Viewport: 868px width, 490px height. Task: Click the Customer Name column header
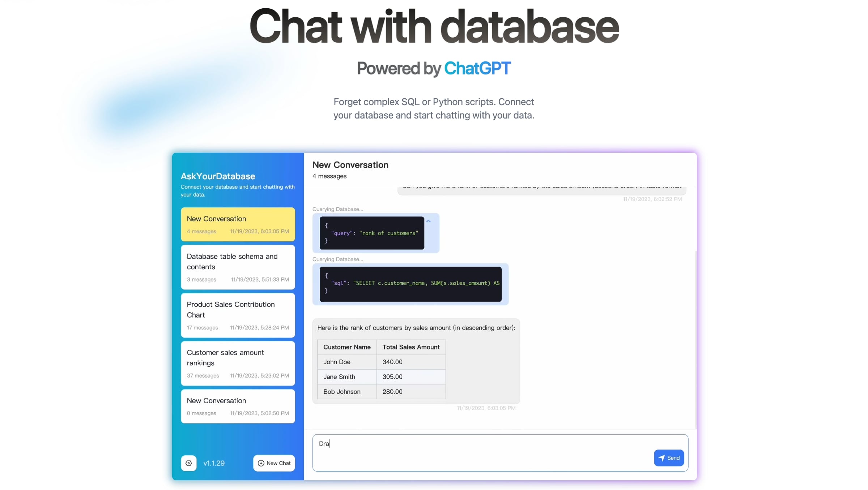[x=346, y=347]
